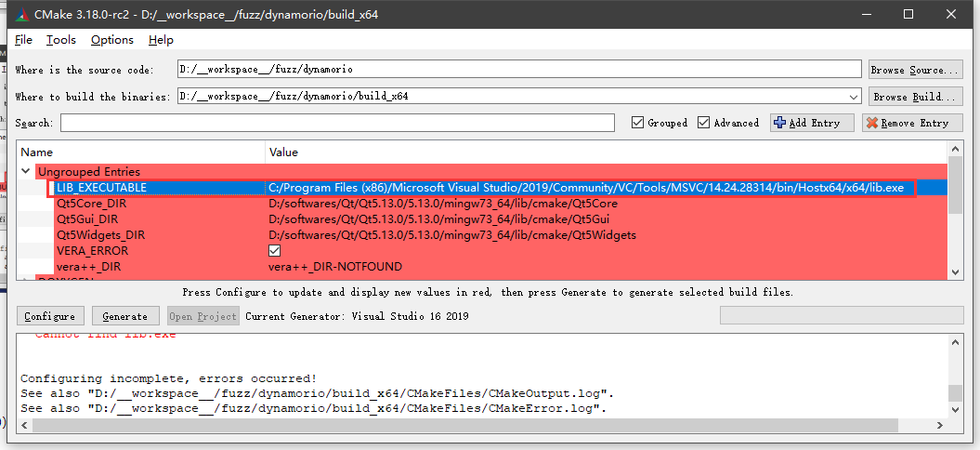980x450 pixels.
Task: Click entries list scrollbar up arrow
Action: pos(955,149)
